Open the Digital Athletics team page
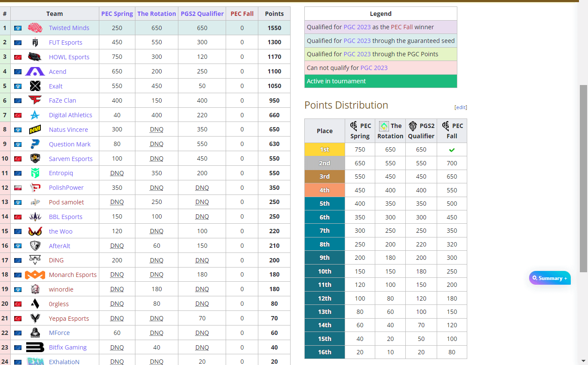 click(70, 115)
